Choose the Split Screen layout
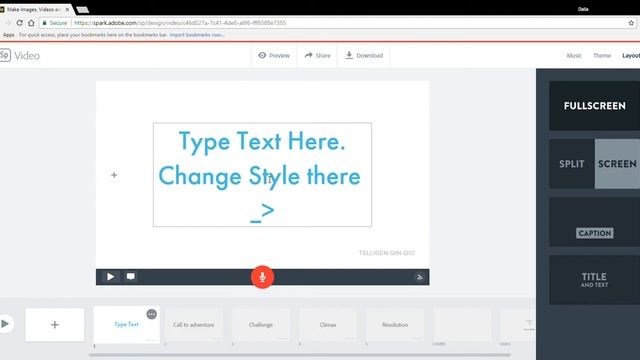Image resolution: width=640 pixels, height=360 pixels. [x=594, y=164]
